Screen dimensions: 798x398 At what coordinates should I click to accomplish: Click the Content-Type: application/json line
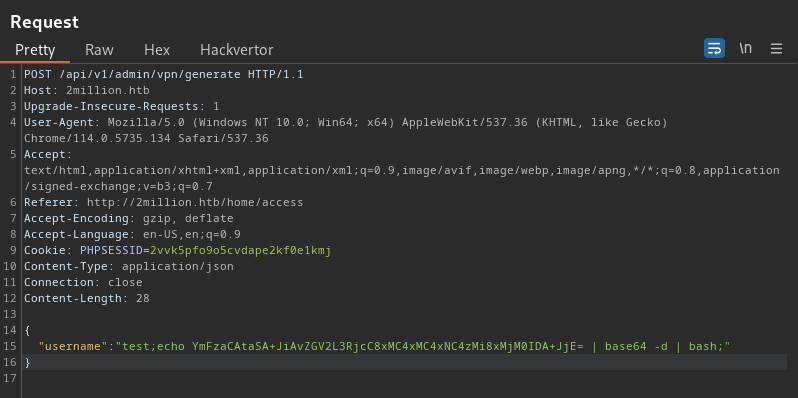(x=129, y=266)
